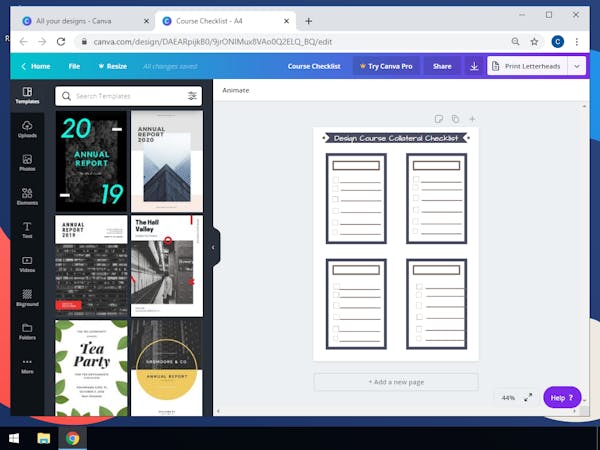Open the Photos panel
This screenshot has width=600, height=450.
27,163
